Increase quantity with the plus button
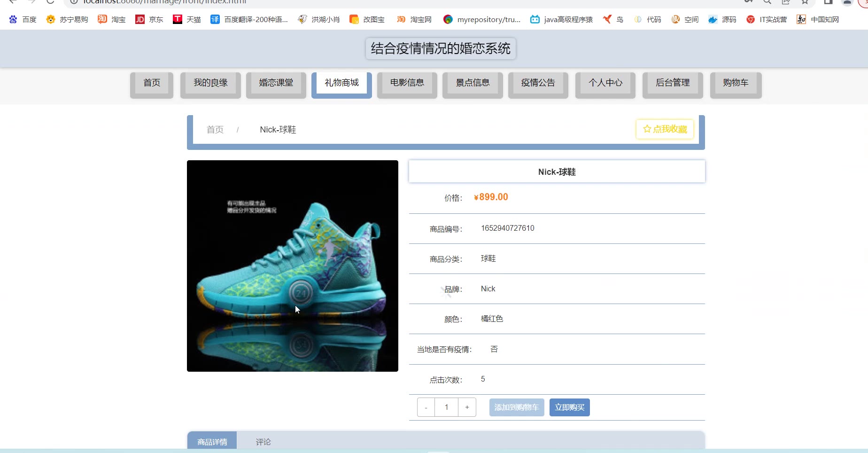The height and width of the screenshot is (453, 868). click(x=467, y=407)
